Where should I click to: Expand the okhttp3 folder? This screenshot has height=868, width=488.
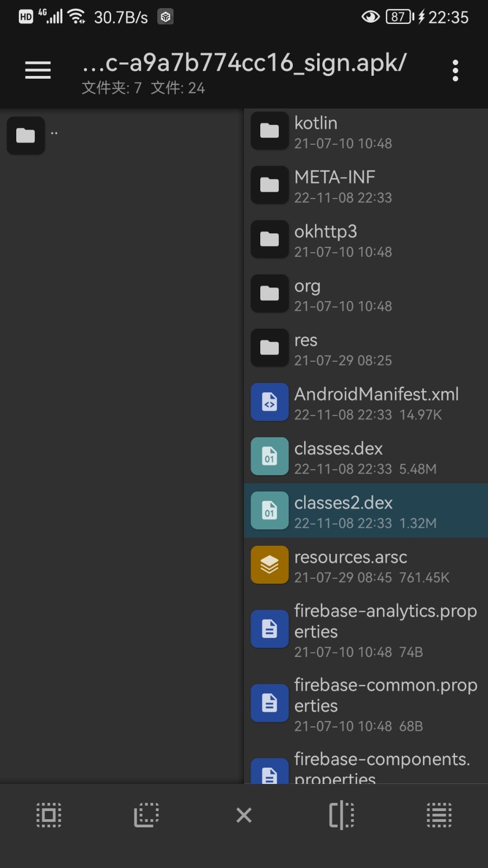click(x=365, y=240)
